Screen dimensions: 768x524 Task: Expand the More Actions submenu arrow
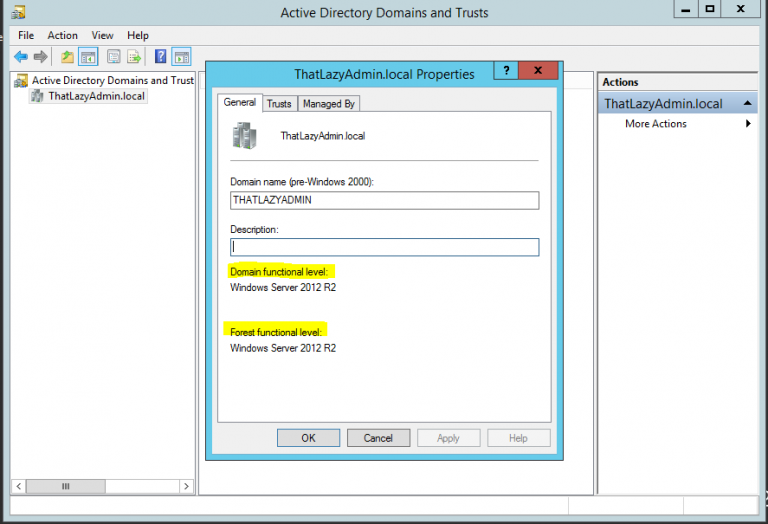pos(748,123)
